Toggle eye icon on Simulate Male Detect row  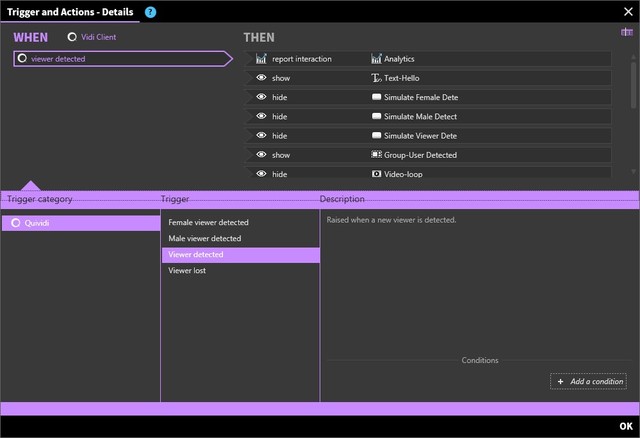tap(261, 116)
